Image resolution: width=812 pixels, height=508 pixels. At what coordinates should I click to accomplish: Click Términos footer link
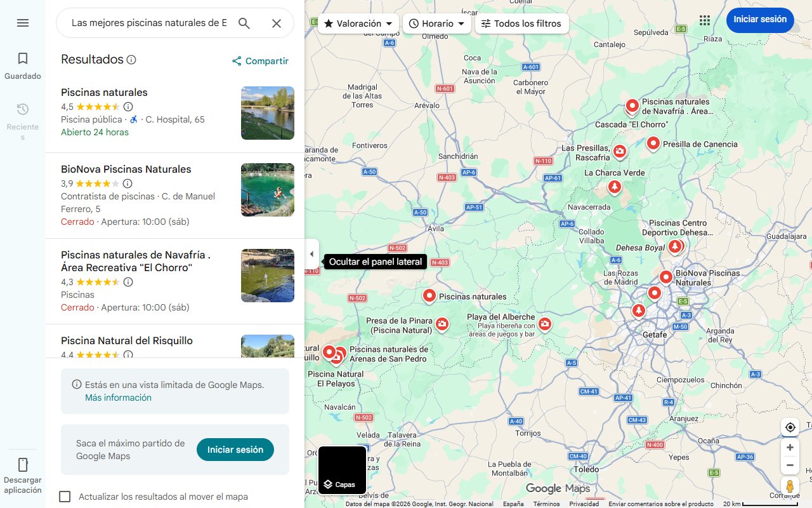click(546, 504)
